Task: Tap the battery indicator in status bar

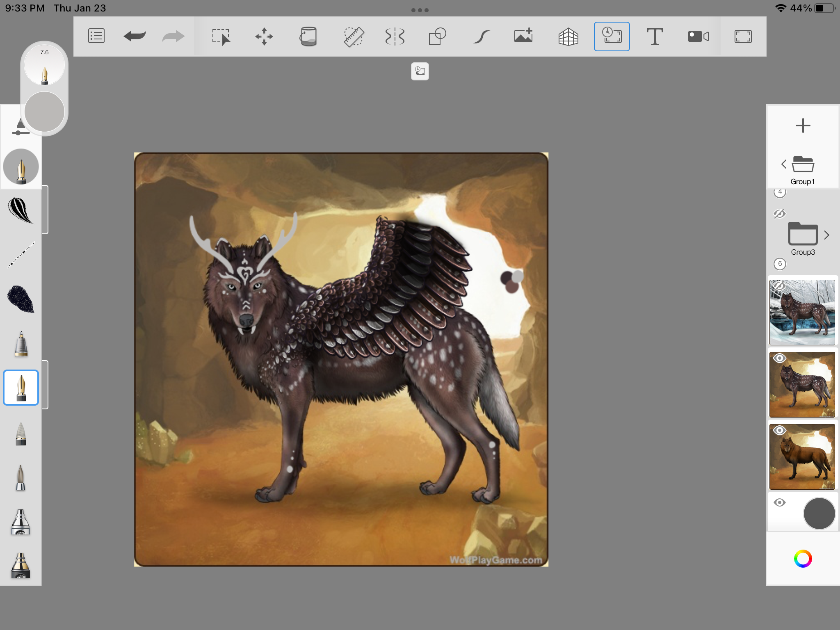Action: [x=824, y=8]
